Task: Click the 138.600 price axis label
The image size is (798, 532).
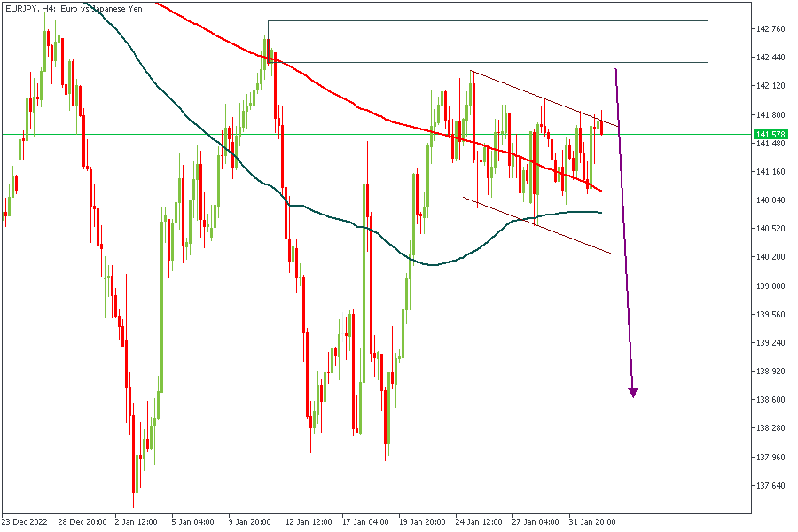Action: [x=769, y=400]
